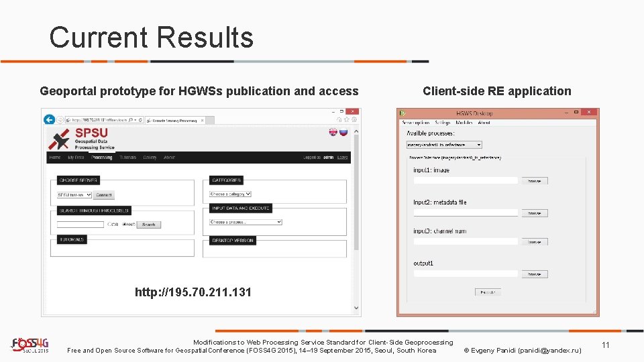Image resolution: width=644 pixels, height=362 pixels.
Task: Open the Choose a category dropdown
Action: pos(230,194)
